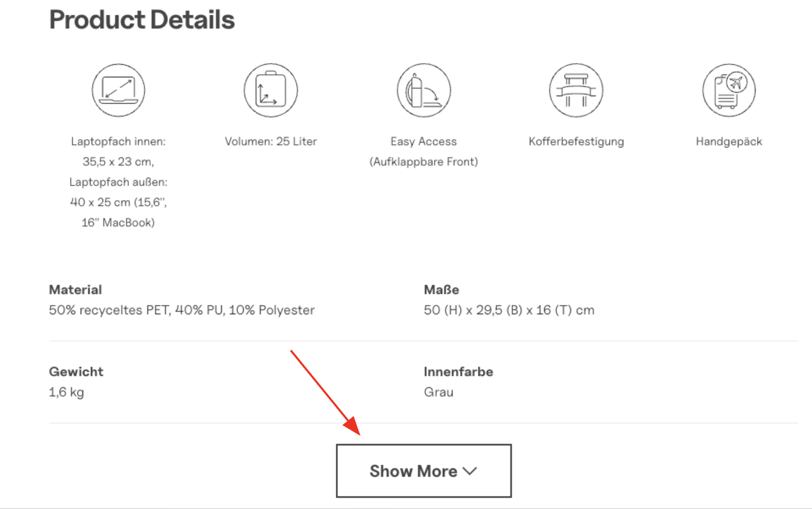Click the Innenfarbe heading

[x=458, y=372]
